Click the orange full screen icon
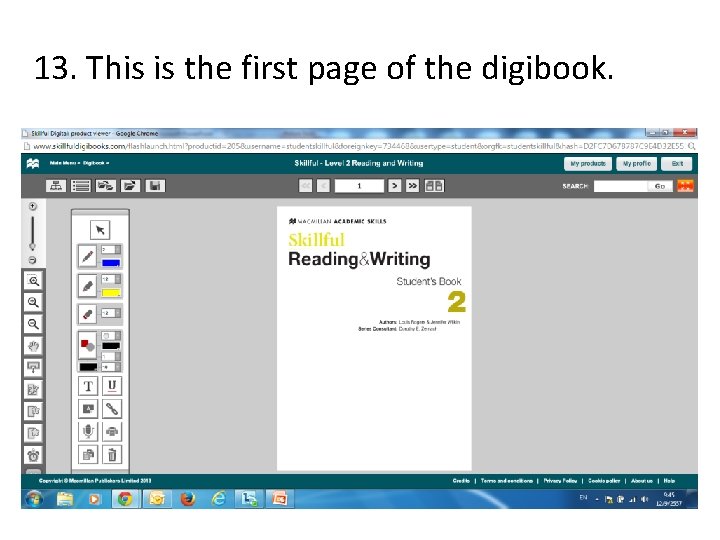The width and height of the screenshot is (720, 540). (685, 186)
